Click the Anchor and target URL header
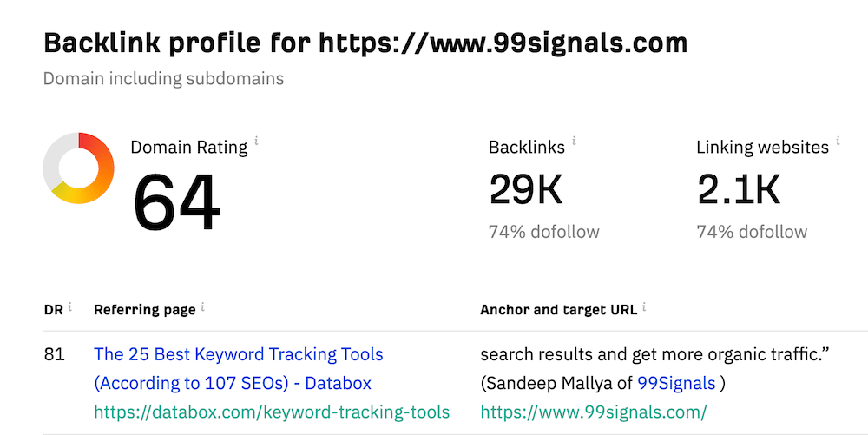The width and height of the screenshot is (868, 435). pos(558,309)
